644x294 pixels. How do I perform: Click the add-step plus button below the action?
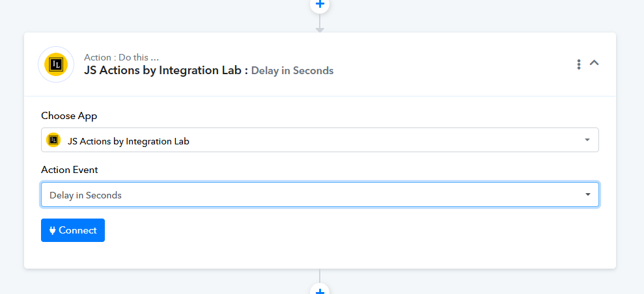pos(320,291)
